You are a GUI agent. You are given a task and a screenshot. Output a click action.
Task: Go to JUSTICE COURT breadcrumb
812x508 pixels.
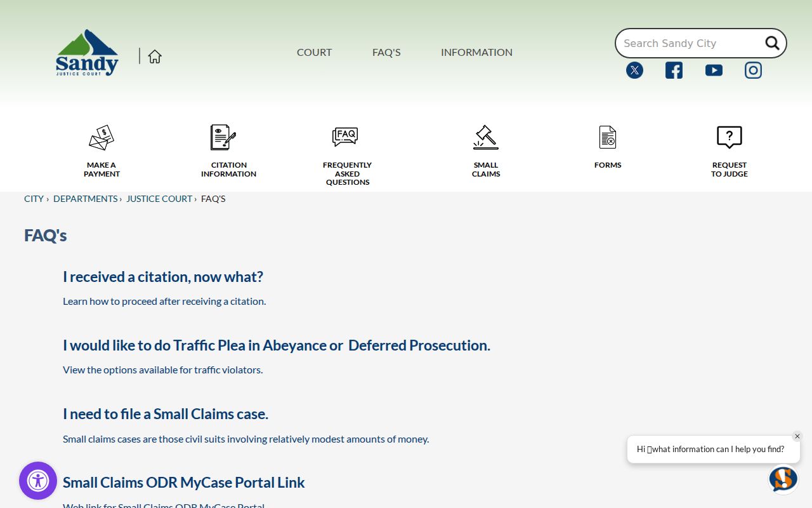159,199
